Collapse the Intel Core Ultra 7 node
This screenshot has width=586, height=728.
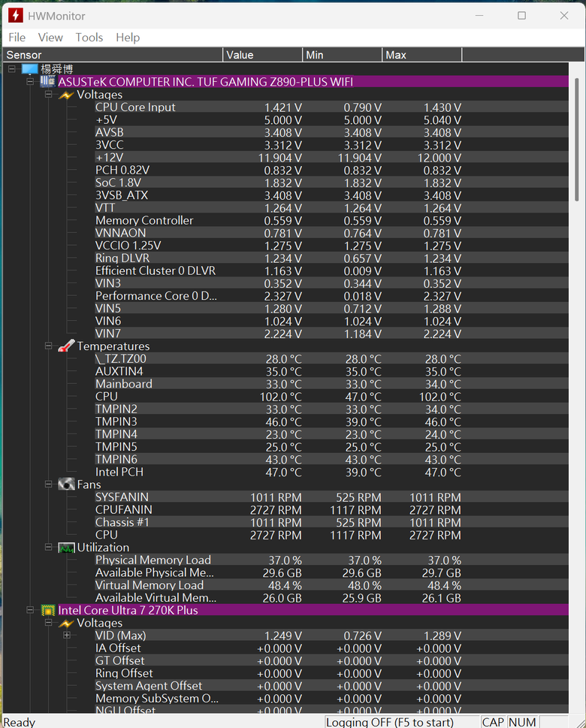point(30,610)
